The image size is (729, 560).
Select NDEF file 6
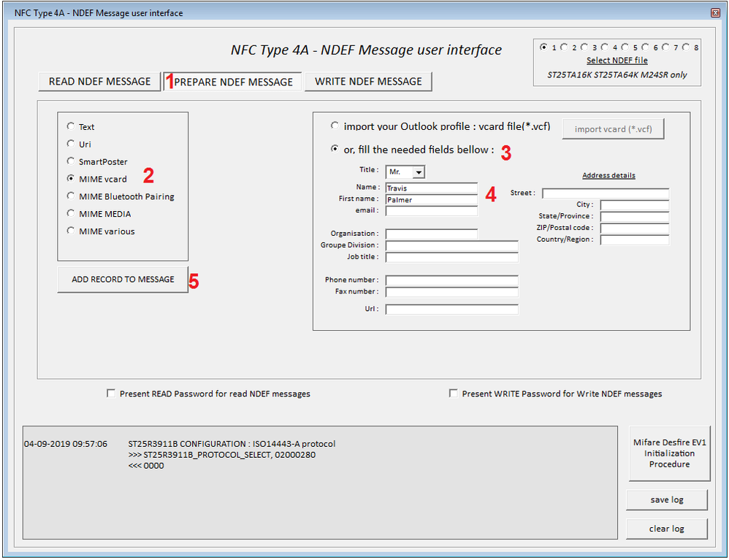point(645,47)
